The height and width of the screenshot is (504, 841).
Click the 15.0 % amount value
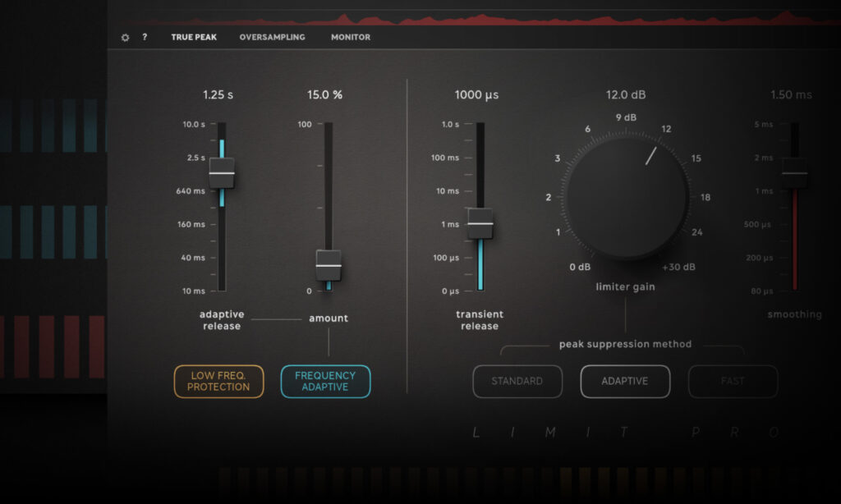coord(324,95)
